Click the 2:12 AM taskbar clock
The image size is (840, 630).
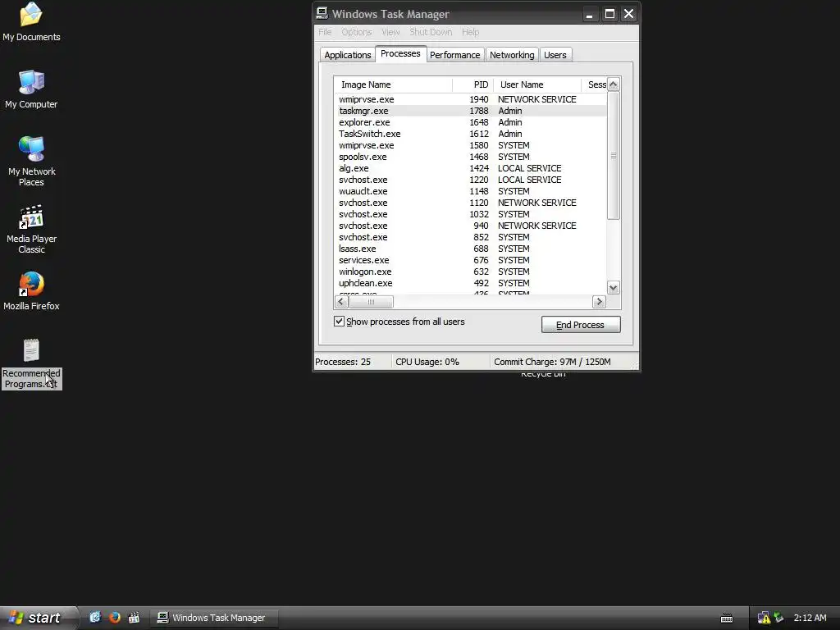(x=810, y=618)
